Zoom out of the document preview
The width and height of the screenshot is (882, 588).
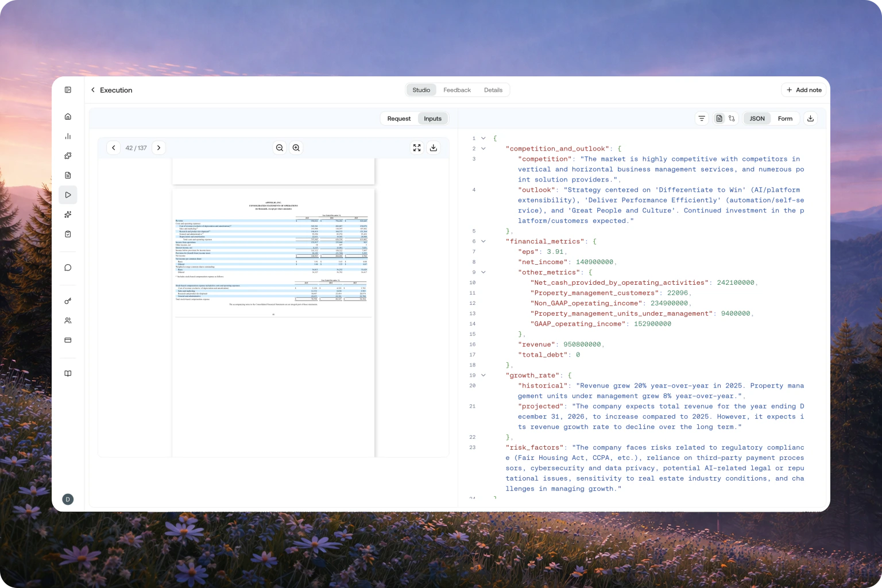click(x=280, y=148)
